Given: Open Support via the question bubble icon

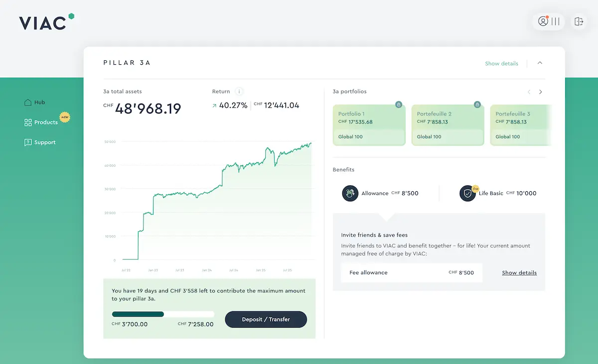Looking at the screenshot, I should [x=29, y=142].
